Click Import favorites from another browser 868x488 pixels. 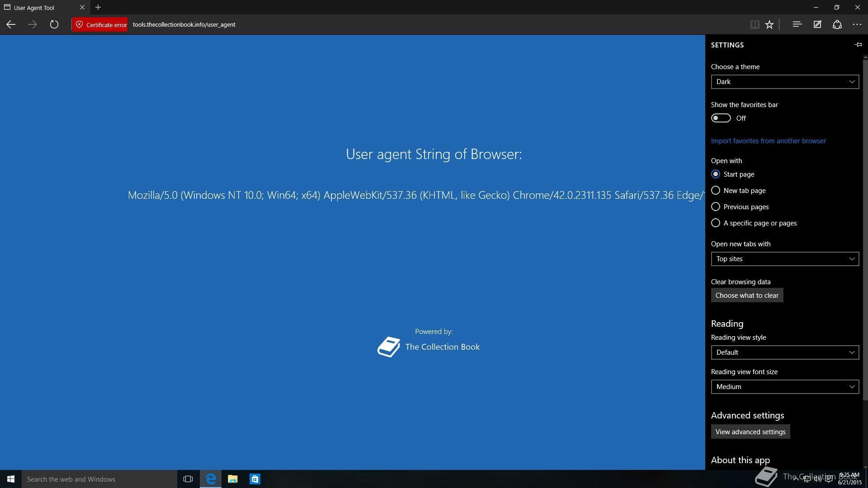coord(768,141)
